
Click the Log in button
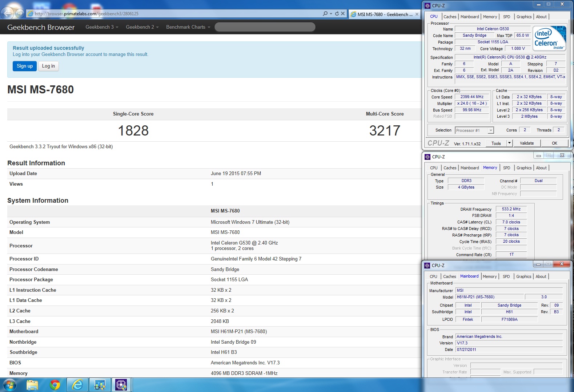click(48, 66)
